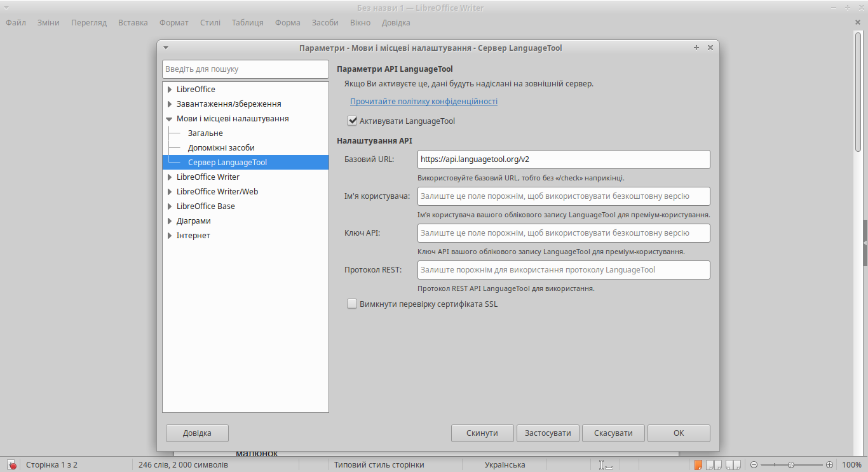Click the Протокол REST input field
This screenshot has height=472, width=868.
[564, 270]
